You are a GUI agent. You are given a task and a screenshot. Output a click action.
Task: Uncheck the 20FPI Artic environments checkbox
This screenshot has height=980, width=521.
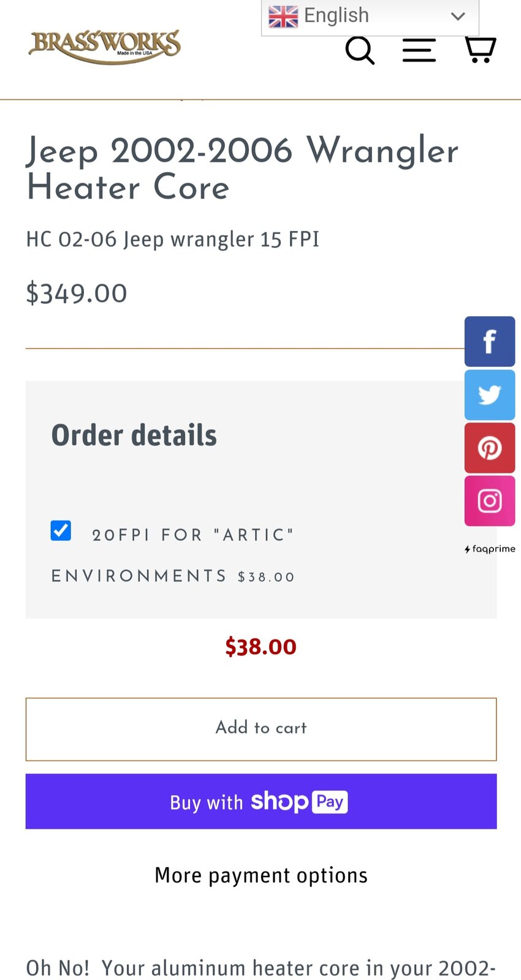(61, 530)
